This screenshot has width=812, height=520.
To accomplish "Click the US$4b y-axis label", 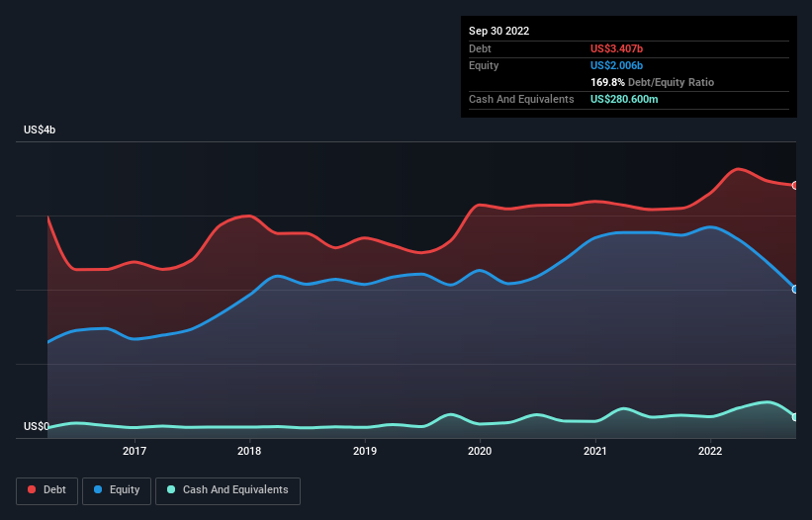I will click(x=40, y=130).
